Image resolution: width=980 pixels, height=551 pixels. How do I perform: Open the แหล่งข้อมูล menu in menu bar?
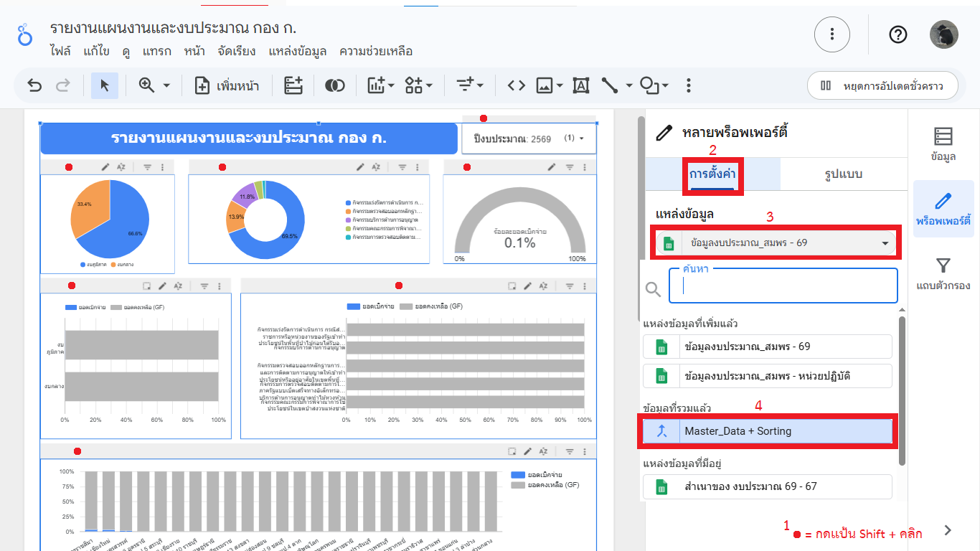coord(297,52)
